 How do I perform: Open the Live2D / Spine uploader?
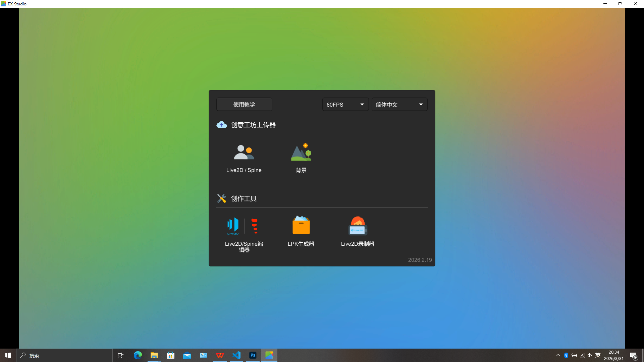pyautogui.click(x=244, y=158)
